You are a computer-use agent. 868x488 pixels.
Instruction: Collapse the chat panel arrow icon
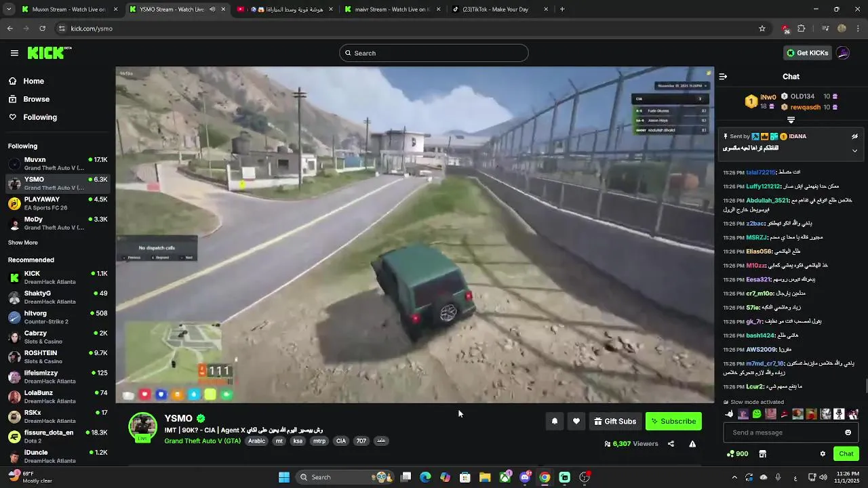coord(723,77)
